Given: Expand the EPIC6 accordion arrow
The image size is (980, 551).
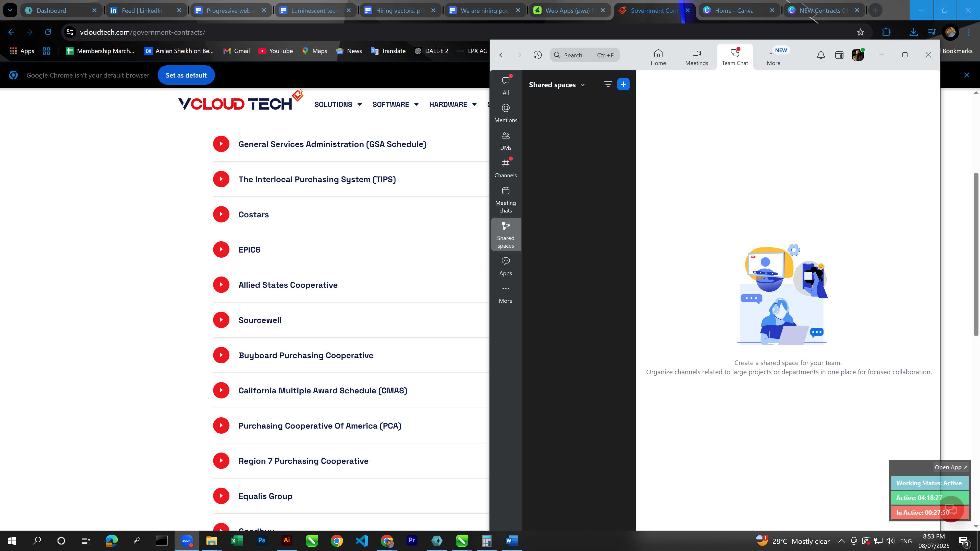Looking at the screenshot, I should 221,249.
